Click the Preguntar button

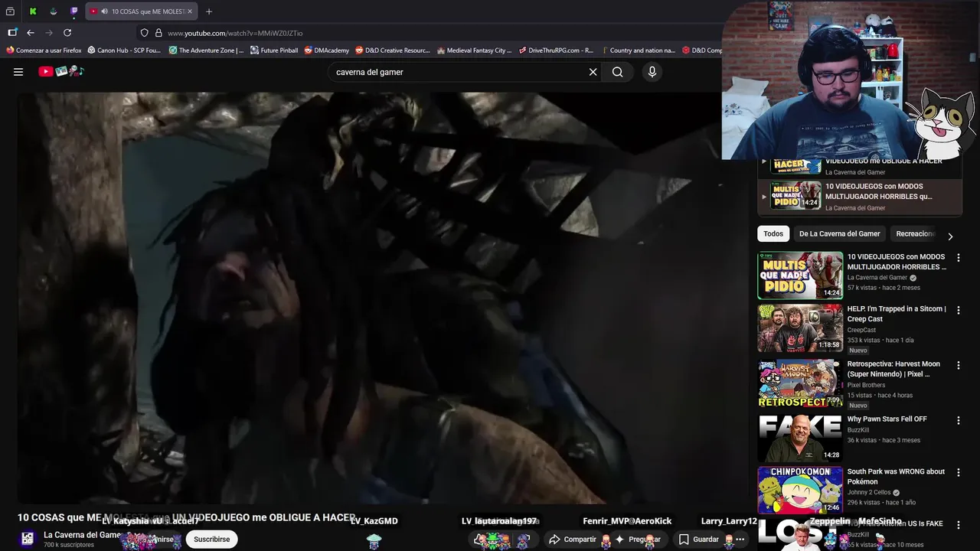click(638, 540)
